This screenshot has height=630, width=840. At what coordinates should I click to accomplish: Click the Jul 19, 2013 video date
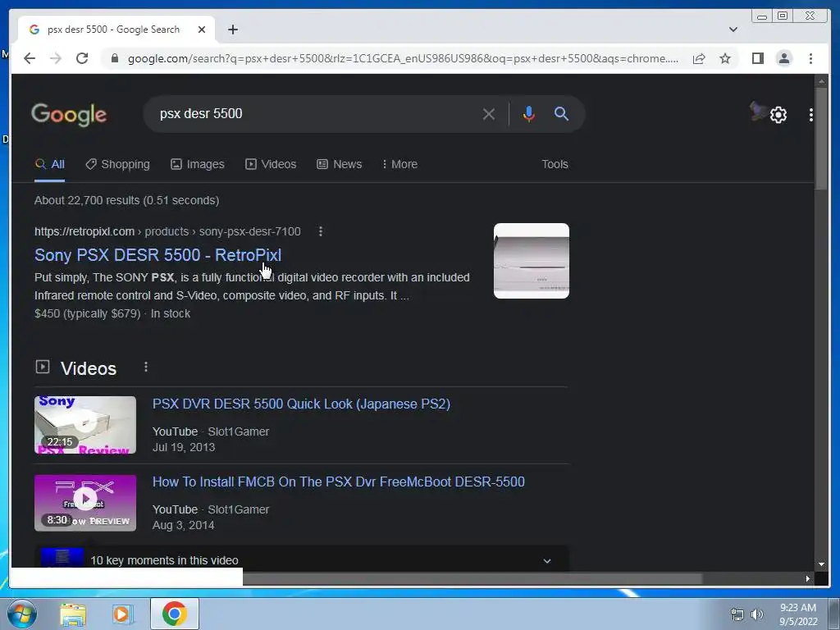[184, 447]
